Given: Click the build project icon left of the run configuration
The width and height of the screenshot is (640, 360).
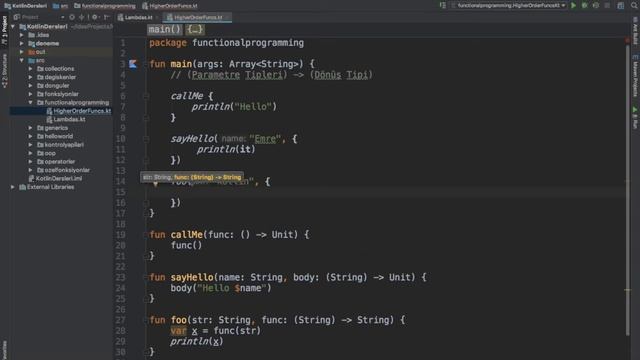Looking at the screenshot, I should click(442, 5).
